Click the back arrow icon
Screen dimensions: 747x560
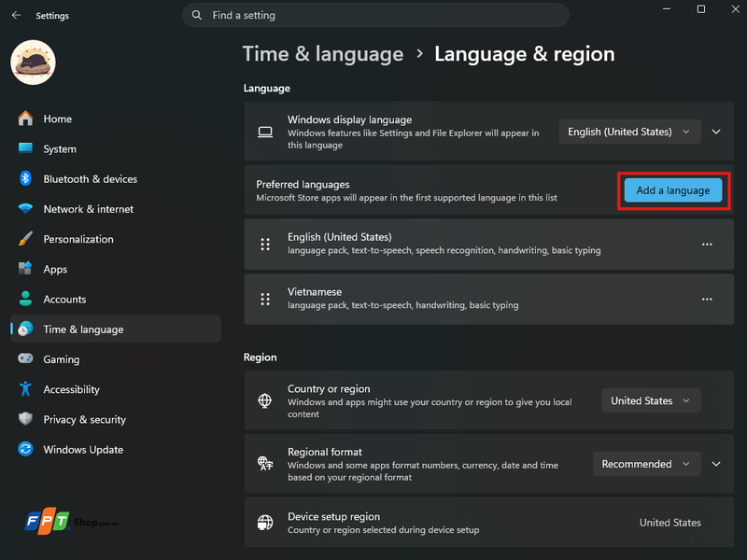(x=16, y=15)
